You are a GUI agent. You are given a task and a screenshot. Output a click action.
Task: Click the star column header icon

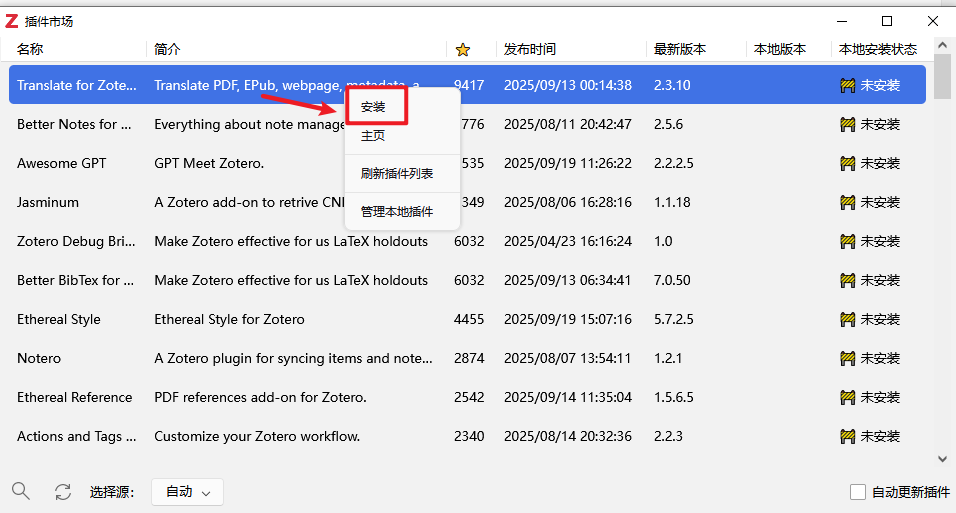click(x=462, y=49)
